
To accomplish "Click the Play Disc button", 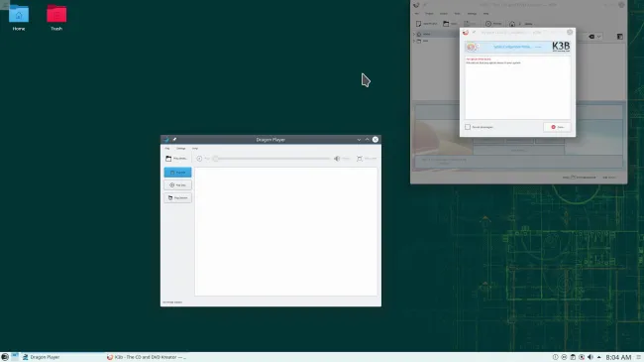I will 177,185.
